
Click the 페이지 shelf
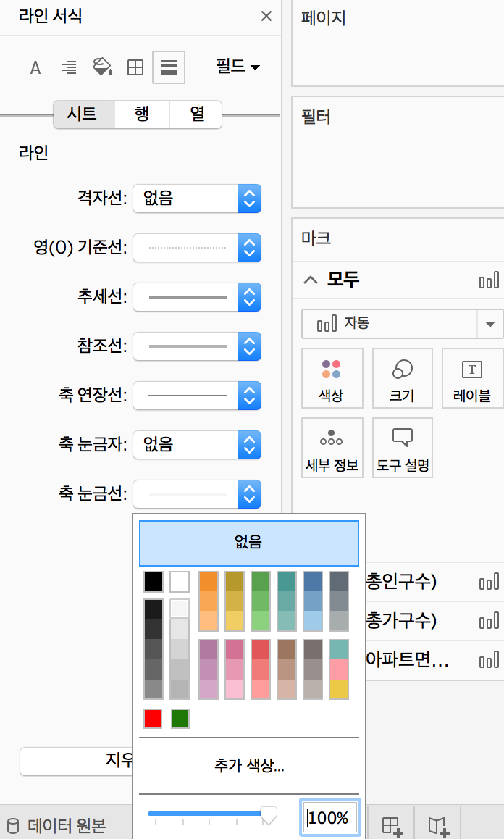(398, 44)
